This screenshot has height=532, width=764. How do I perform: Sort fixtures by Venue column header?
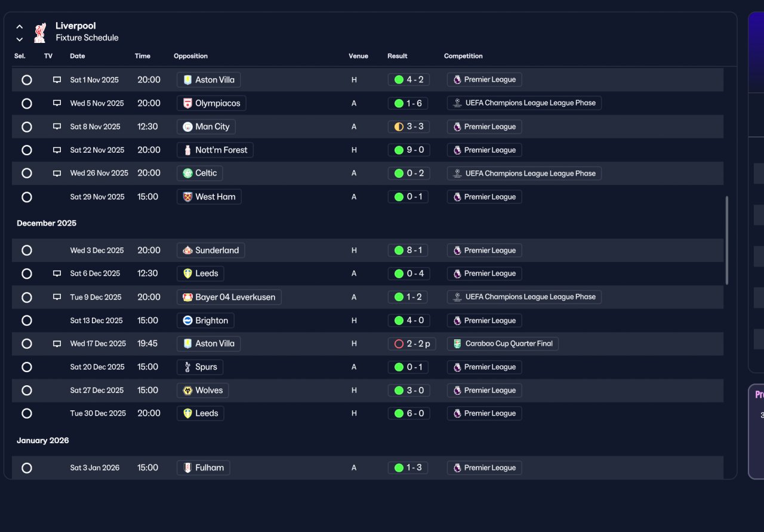point(359,56)
